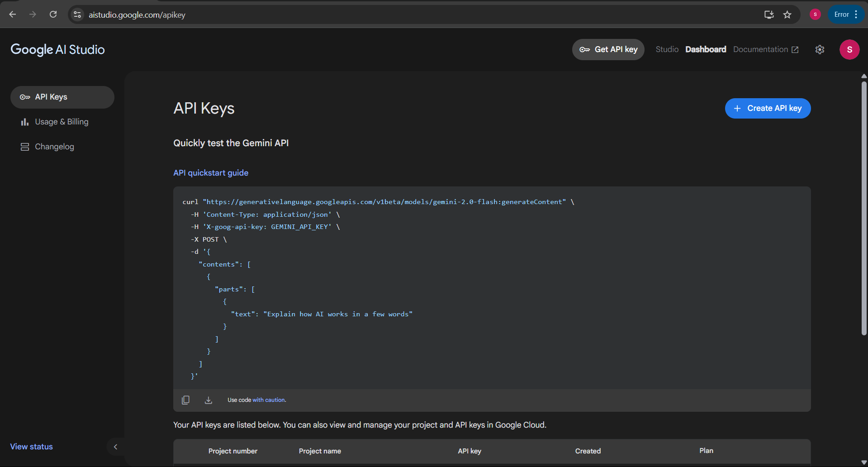Open the account avatar menu
868x467 pixels.
849,49
